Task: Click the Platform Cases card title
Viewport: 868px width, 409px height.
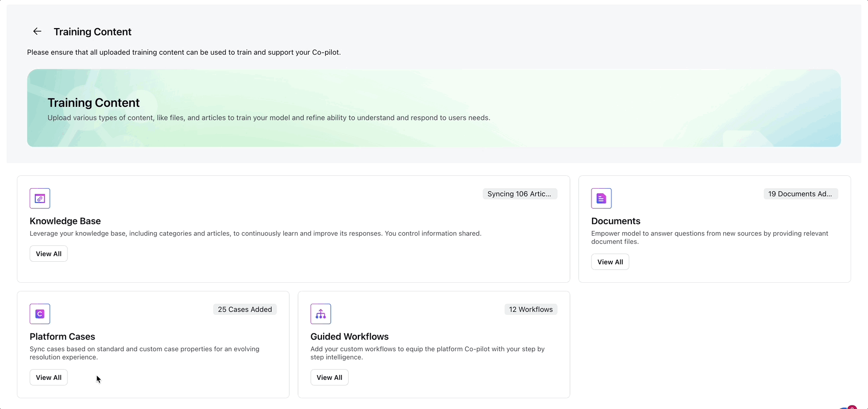Action: coord(62,336)
